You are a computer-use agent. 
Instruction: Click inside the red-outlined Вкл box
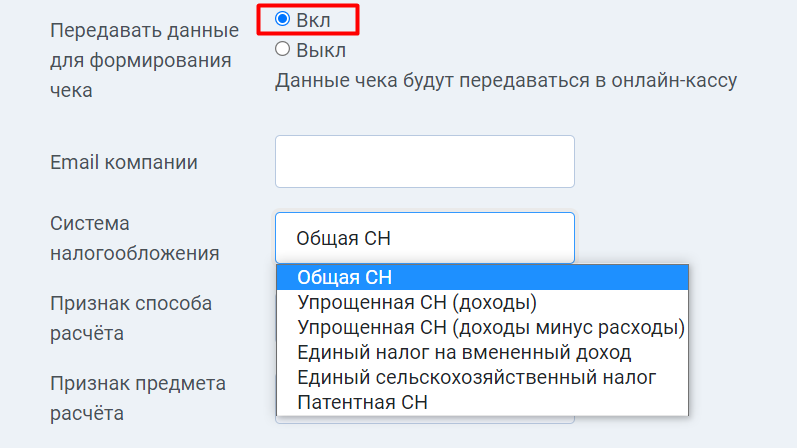pos(308,20)
